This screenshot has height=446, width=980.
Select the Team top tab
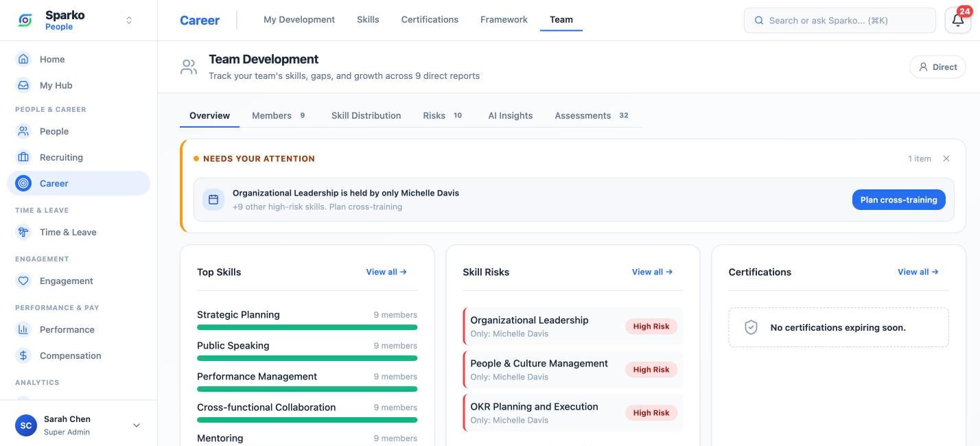(x=561, y=20)
